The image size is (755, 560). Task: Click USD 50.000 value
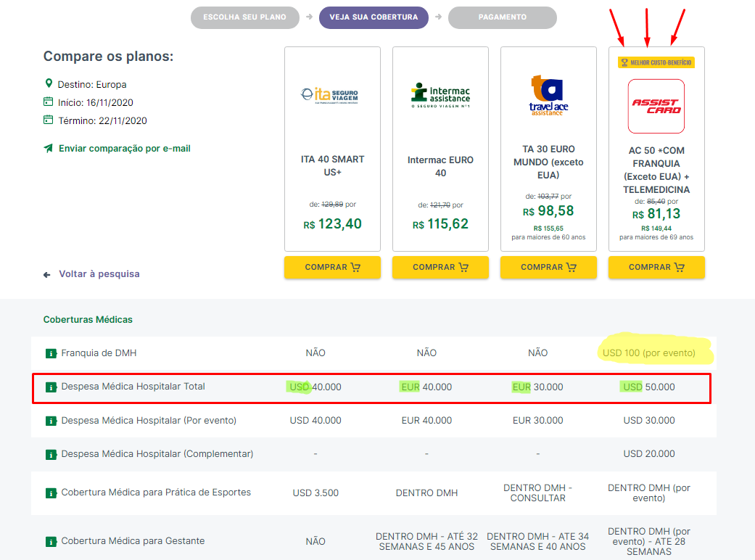648,387
